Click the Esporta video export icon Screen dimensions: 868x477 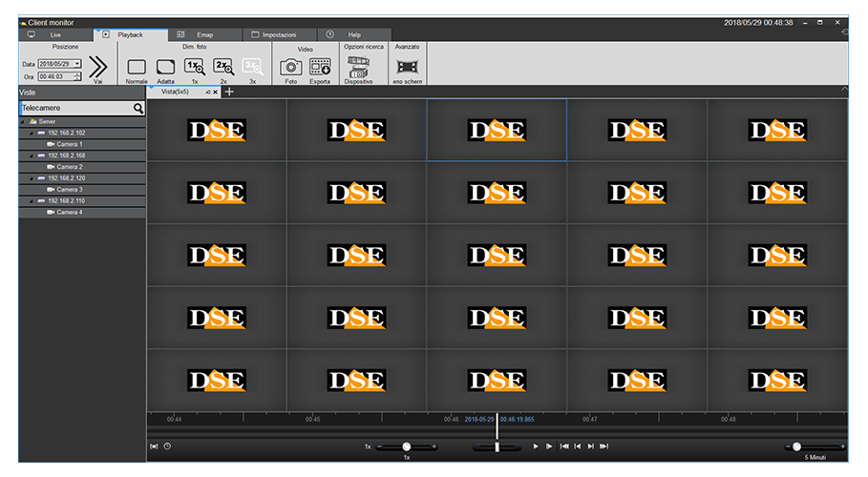pos(320,67)
